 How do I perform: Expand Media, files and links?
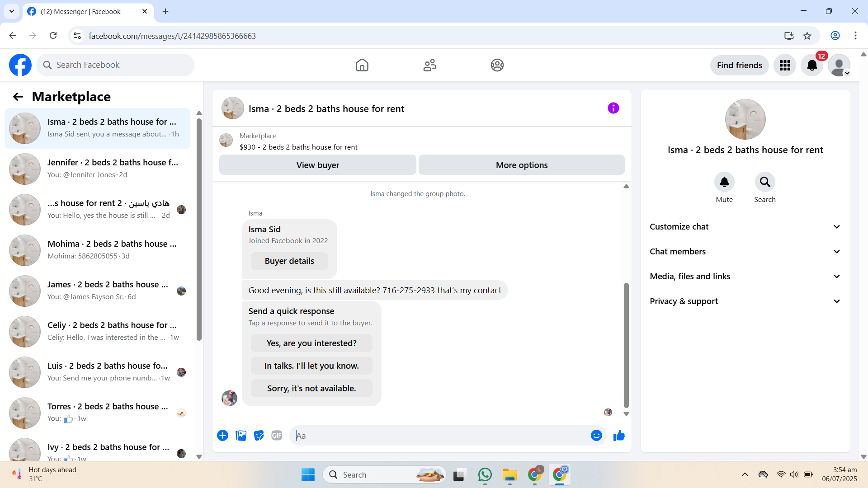pos(745,276)
